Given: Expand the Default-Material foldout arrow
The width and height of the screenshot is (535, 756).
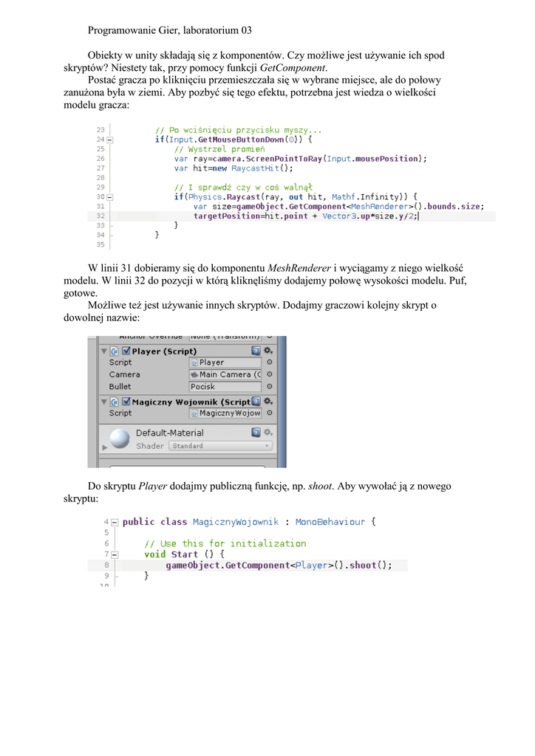Looking at the screenshot, I should click(104, 447).
